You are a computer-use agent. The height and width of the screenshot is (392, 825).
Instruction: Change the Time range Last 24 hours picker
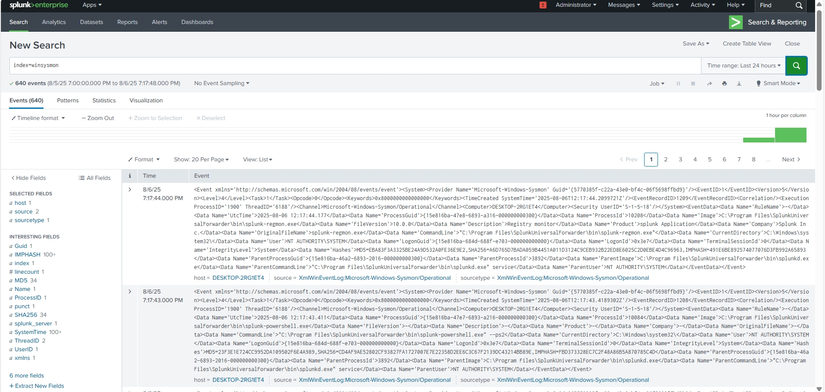point(743,66)
